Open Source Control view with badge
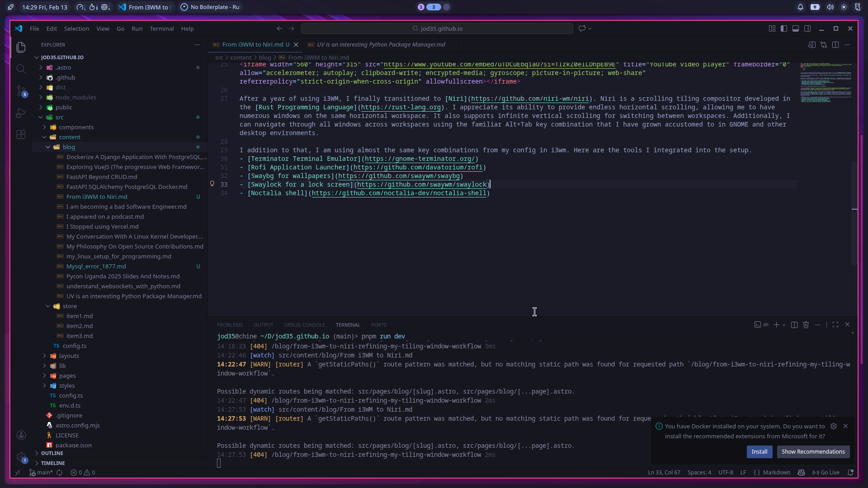 [21, 91]
